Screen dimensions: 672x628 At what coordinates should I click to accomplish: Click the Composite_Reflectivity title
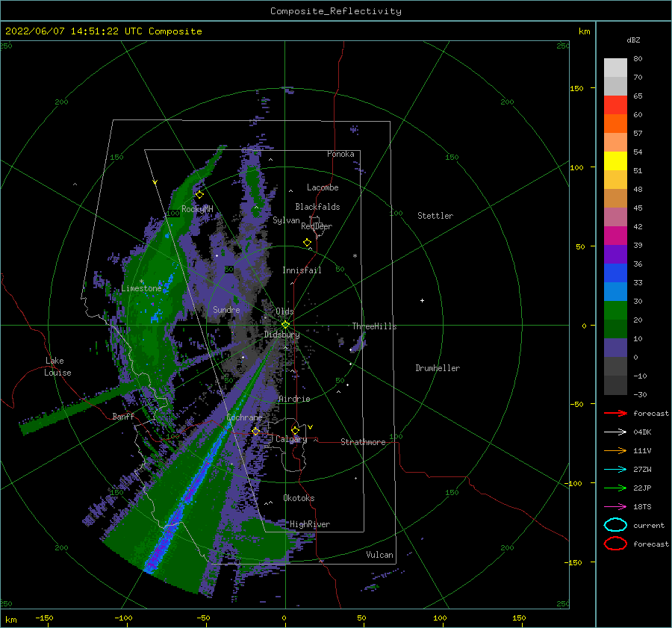[336, 11]
